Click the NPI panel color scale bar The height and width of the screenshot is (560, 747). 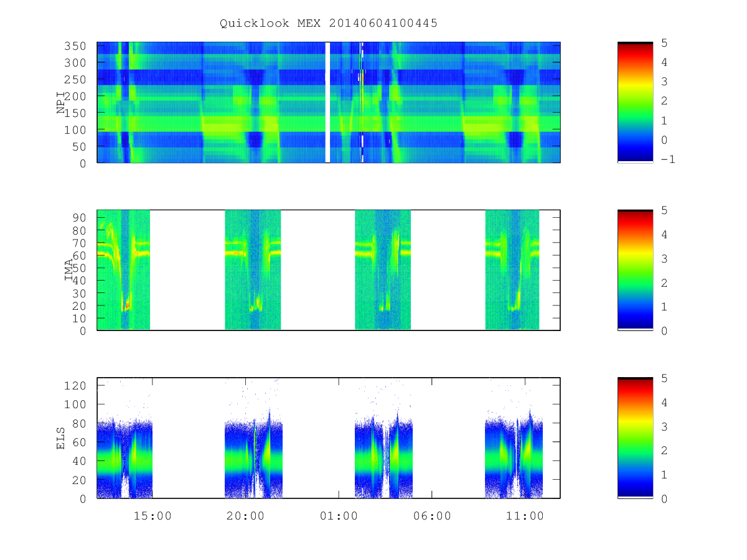click(635, 103)
